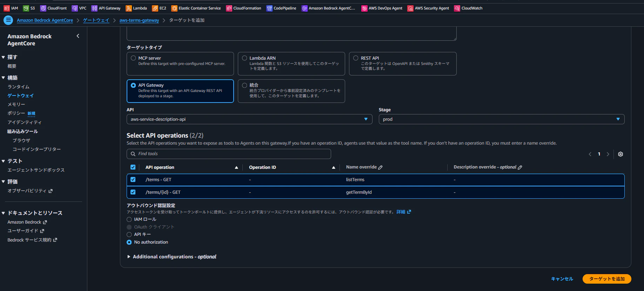Open CloudWatch shortcut icon
The image size is (644, 291).
(x=457, y=8)
